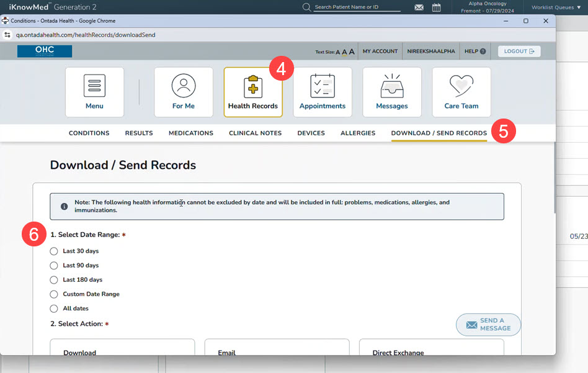Select the Last 90 days option
This screenshot has width=588, height=373.
tap(54, 266)
